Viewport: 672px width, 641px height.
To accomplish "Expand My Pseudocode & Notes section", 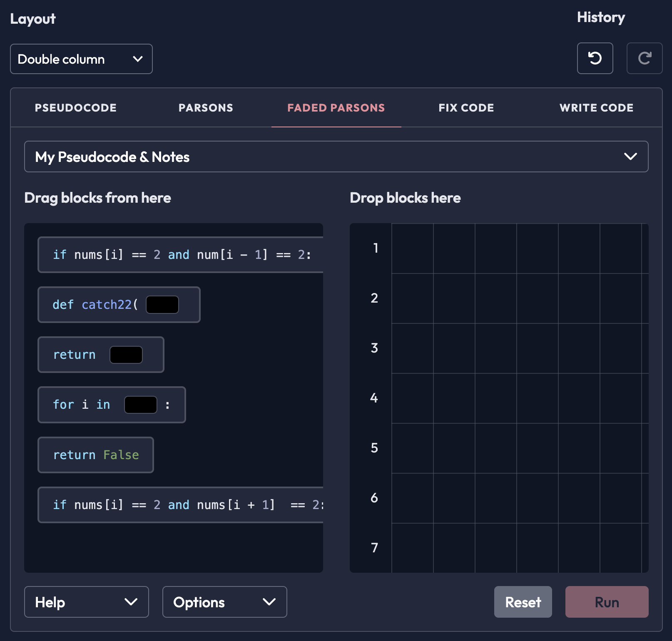I will [x=336, y=157].
